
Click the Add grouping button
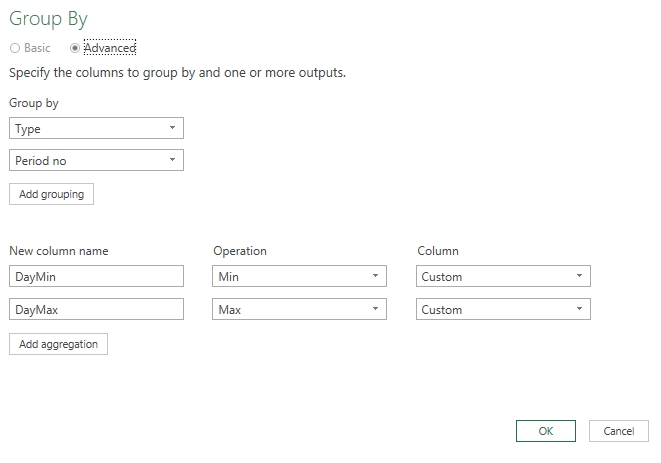point(51,194)
